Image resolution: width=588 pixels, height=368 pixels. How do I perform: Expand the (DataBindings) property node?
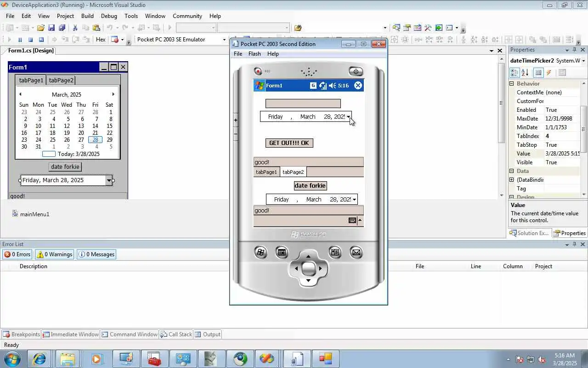[511, 180]
